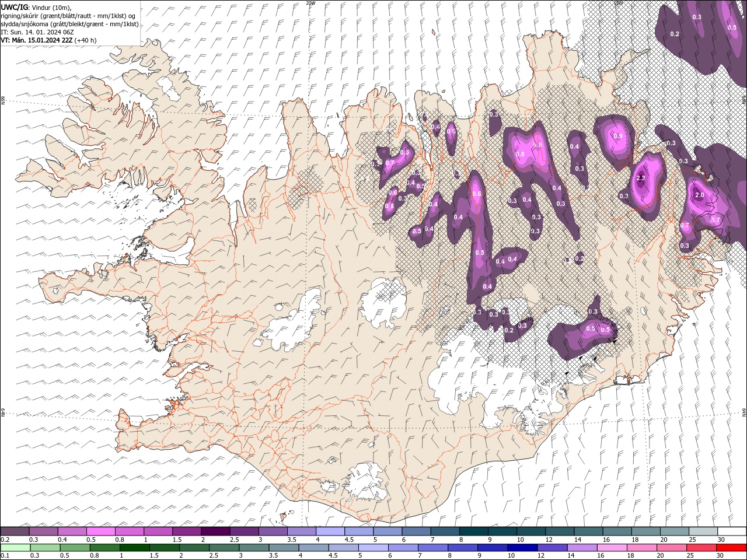Screen dimensions: 747x560
Task: Click the '2.3' precipitation value on the map
Action: point(641,178)
